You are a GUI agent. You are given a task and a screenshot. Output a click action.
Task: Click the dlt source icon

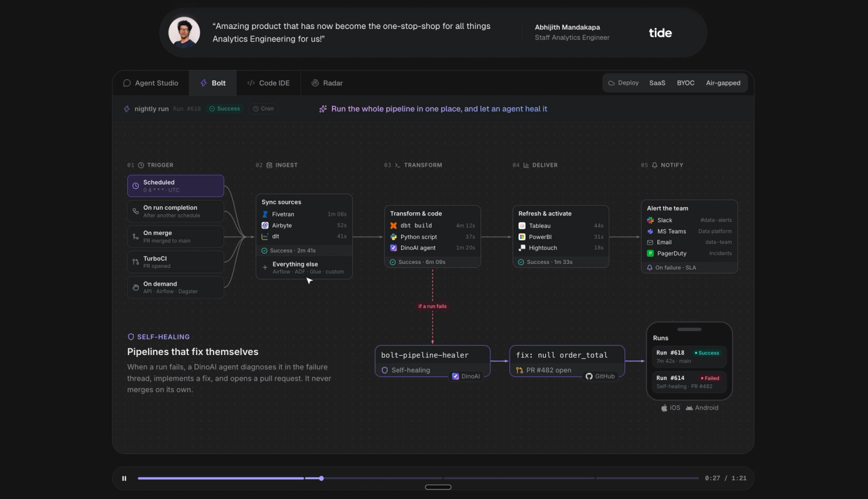(x=265, y=236)
